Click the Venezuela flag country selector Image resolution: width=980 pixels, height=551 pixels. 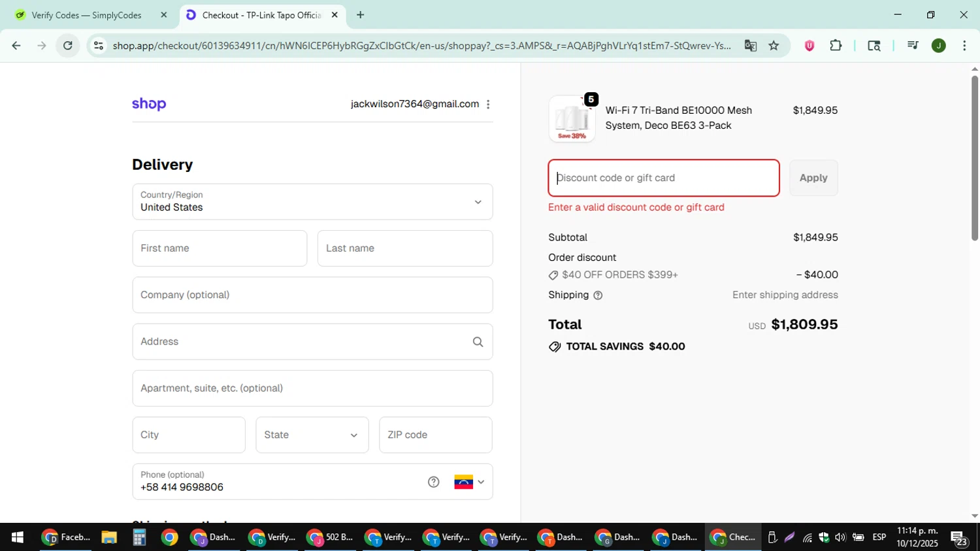point(469,482)
